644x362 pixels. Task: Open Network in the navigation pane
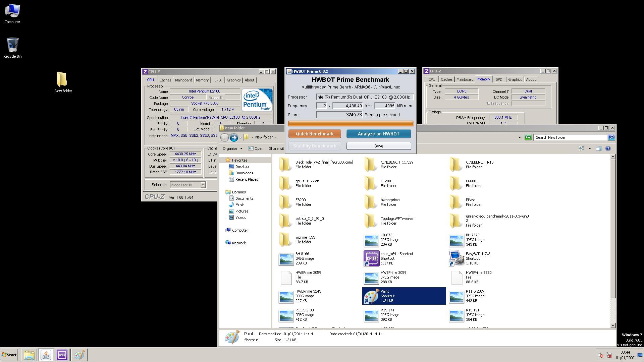(x=238, y=243)
